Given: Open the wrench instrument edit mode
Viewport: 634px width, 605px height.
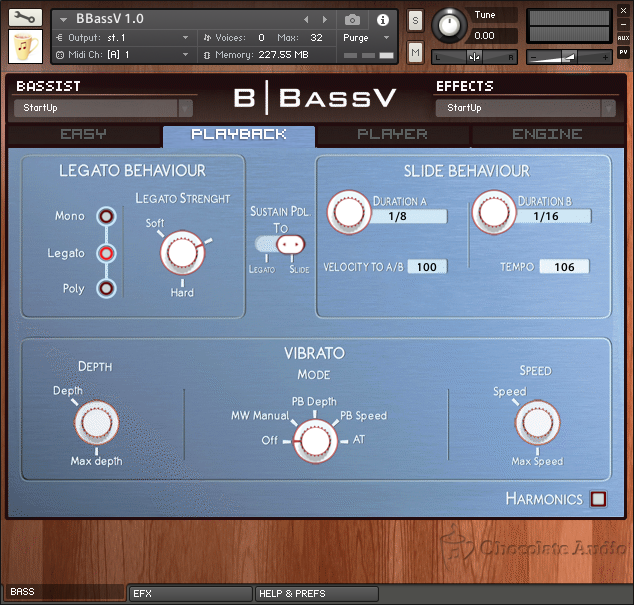Looking at the screenshot, I should coord(25,17).
